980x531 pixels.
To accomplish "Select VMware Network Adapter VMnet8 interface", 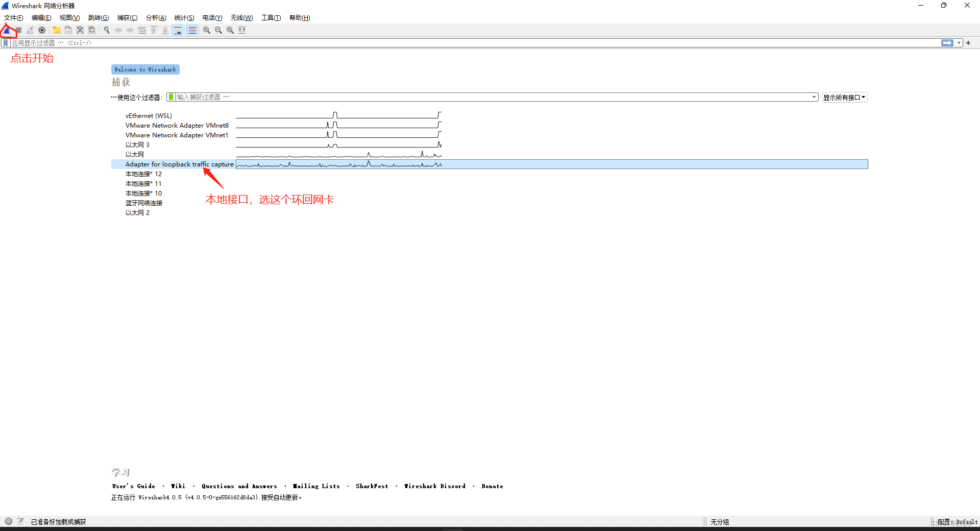I will pos(489,125).
